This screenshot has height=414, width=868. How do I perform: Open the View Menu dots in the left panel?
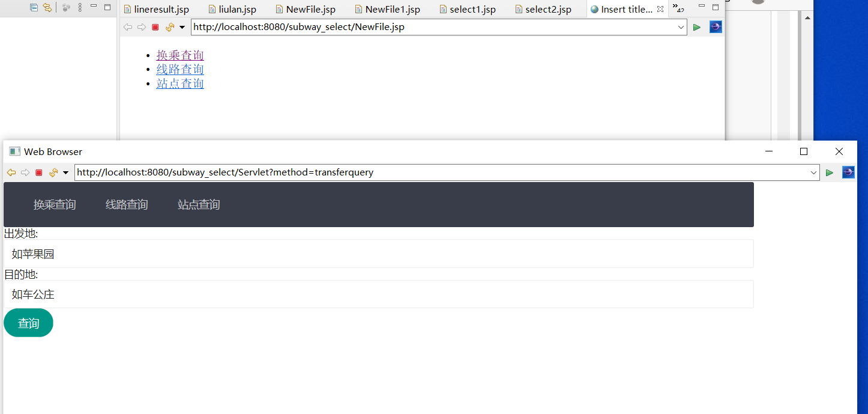pyautogui.click(x=80, y=8)
